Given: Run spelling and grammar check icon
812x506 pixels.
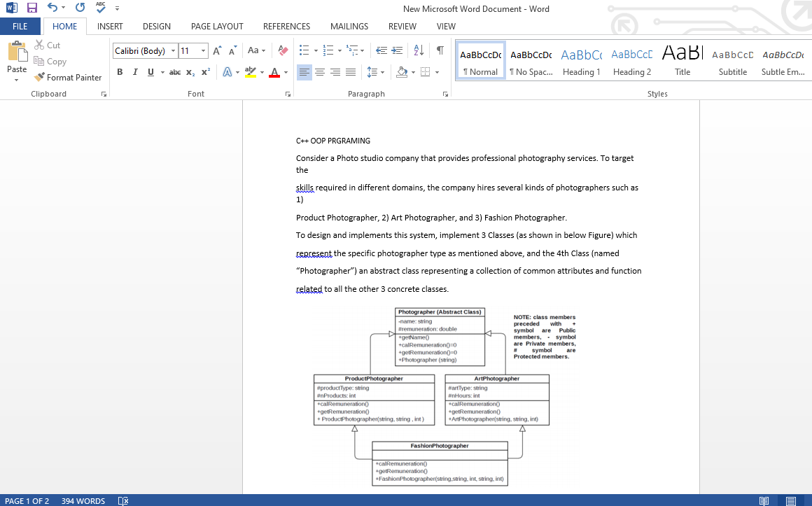Looking at the screenshot, I should pos(101,7).
